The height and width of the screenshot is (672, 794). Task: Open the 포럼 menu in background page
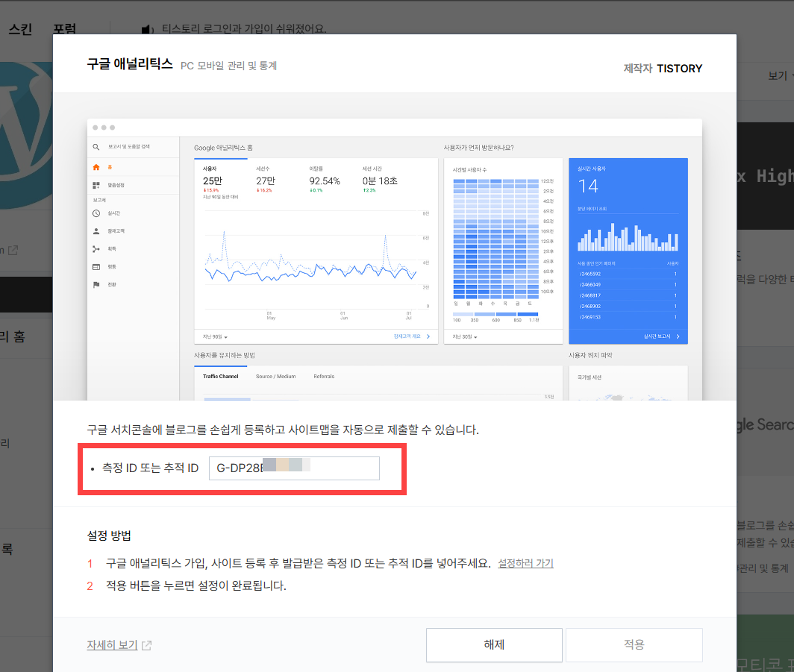(x=65, y=29)
